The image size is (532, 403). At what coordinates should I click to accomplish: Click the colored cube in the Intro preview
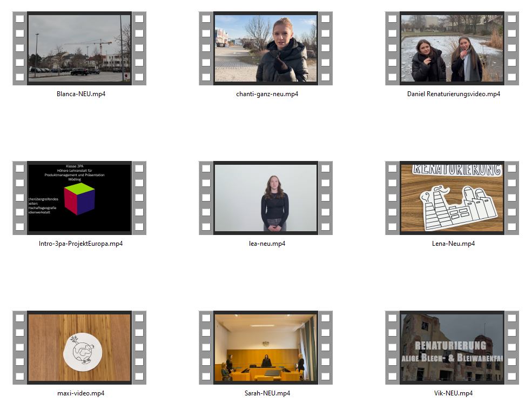(x=79, y=198)
